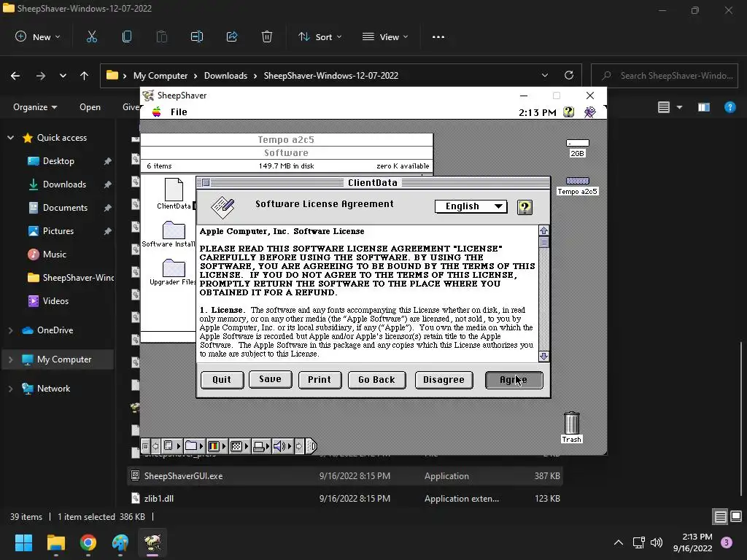Click Downloads in the address breadcrumb
Viewport: 747px width, 560px height.
225,76
